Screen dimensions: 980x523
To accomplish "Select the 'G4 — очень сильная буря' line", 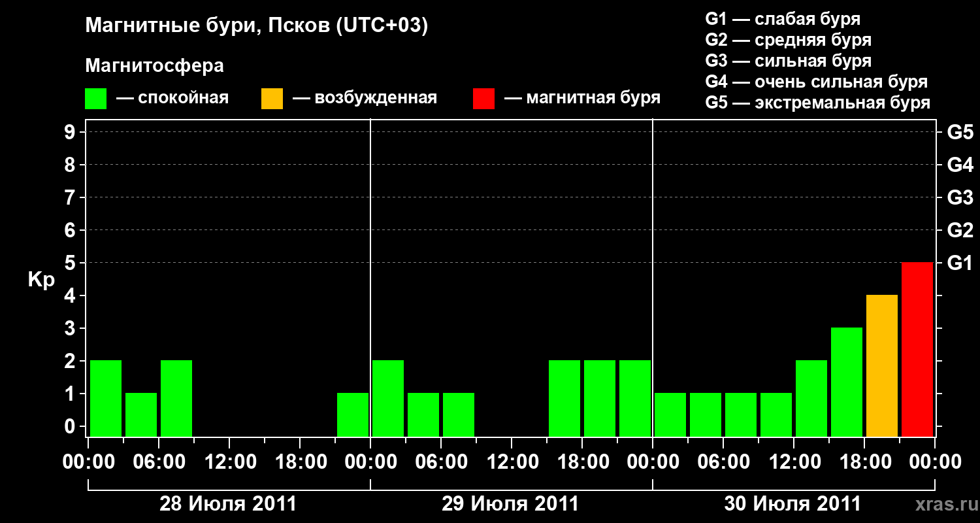I will click(817, 82).
